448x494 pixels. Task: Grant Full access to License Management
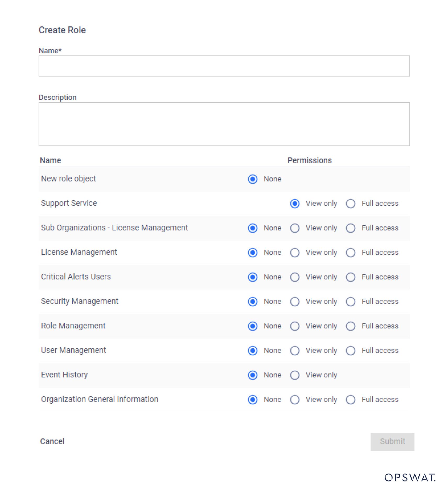click(x=350, y=253)
